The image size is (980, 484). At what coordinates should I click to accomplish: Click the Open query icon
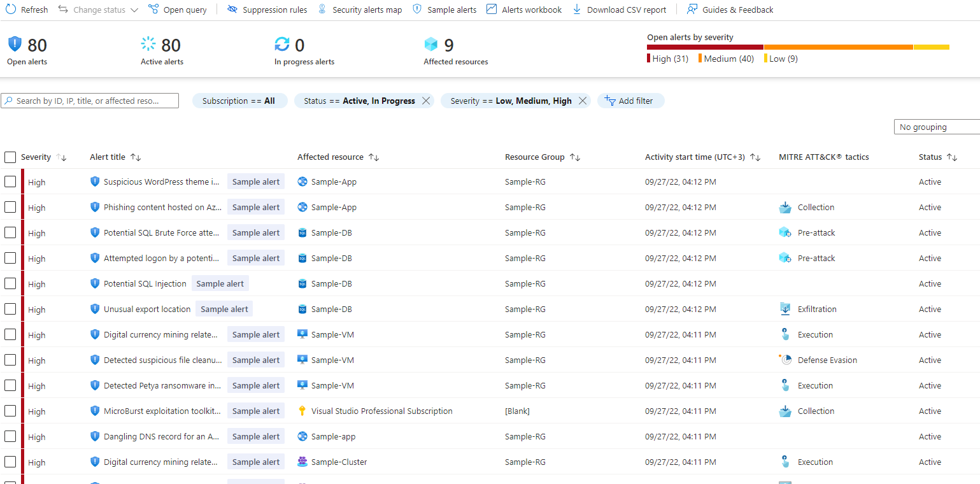[x=153, y=10]
